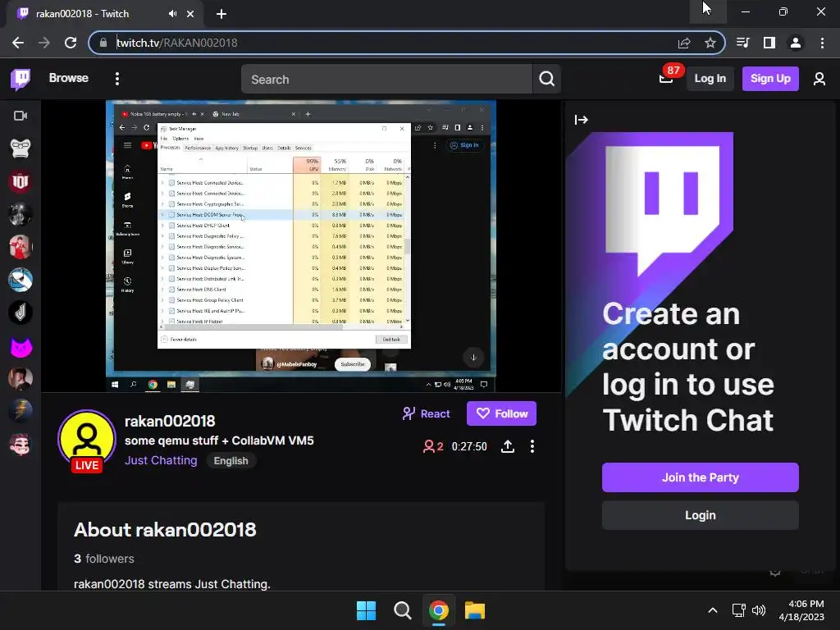Toggle the Chrome side panel

(x=769, y=43)
